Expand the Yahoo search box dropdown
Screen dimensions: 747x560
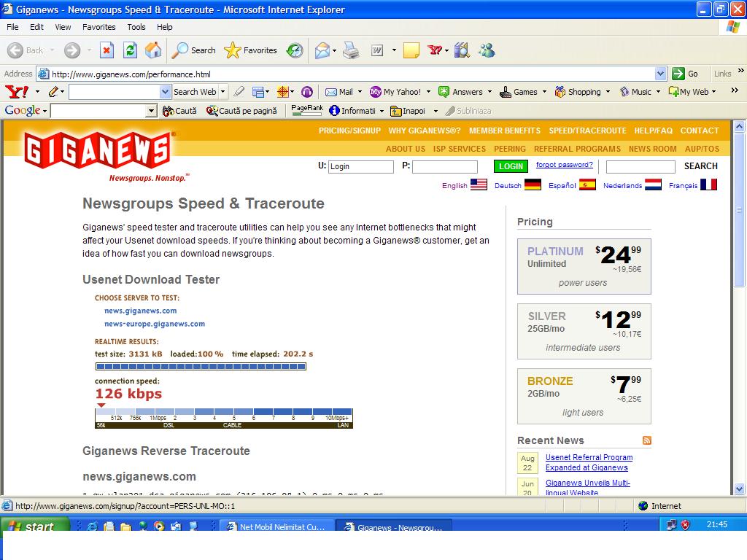click(165, 92)
